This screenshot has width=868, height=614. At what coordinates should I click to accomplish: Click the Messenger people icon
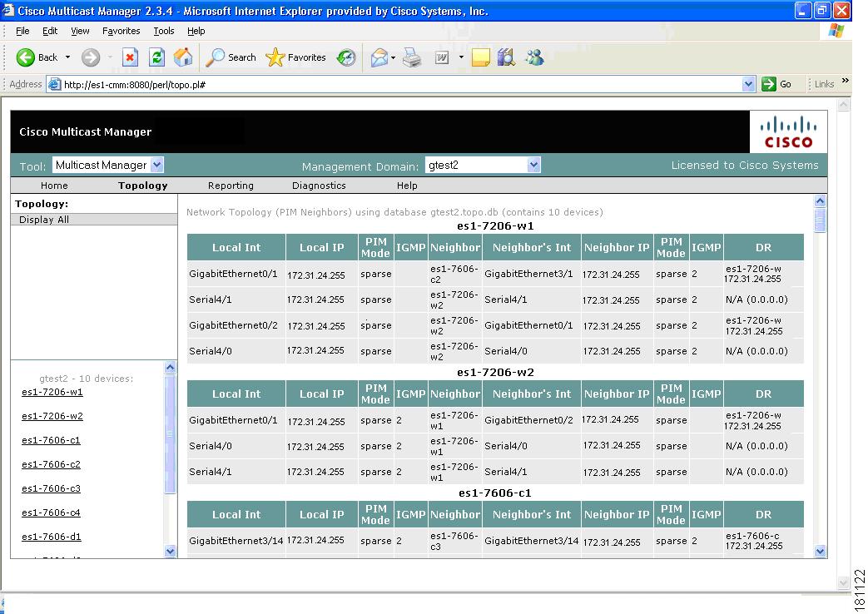pos(535,57)
